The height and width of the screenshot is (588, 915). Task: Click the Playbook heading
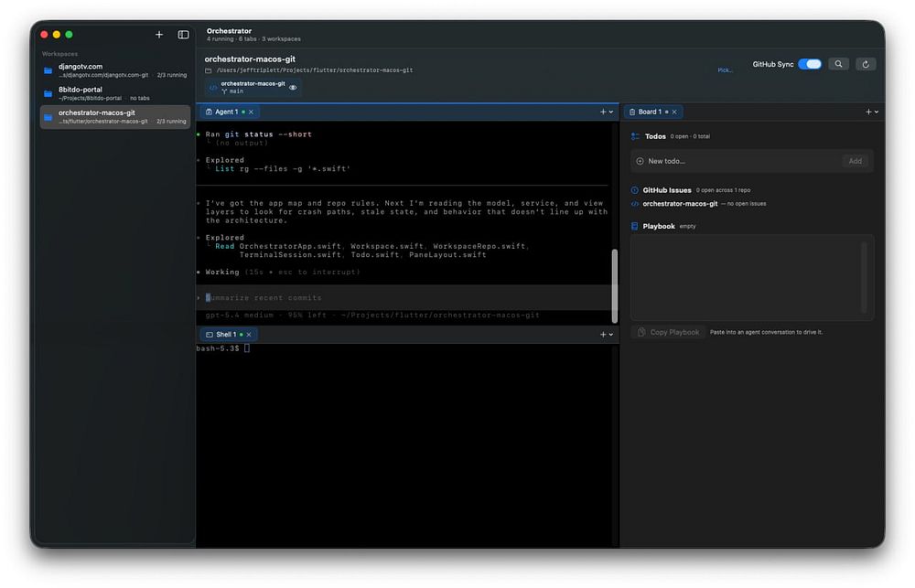coord(659,227)
